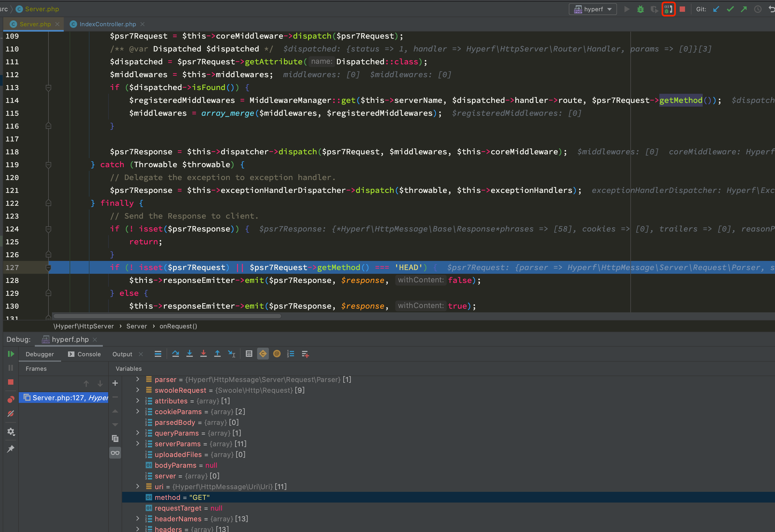Expand the serverParams array node
Screen dimensions: 775x532
click(137, 443)
